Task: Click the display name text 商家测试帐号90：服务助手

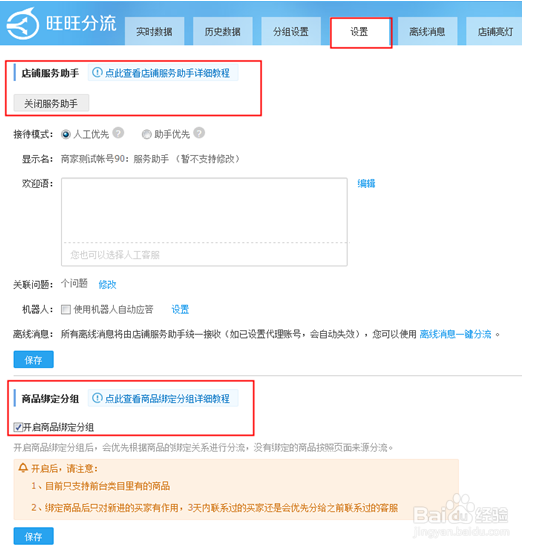Action: coord(115,159)
